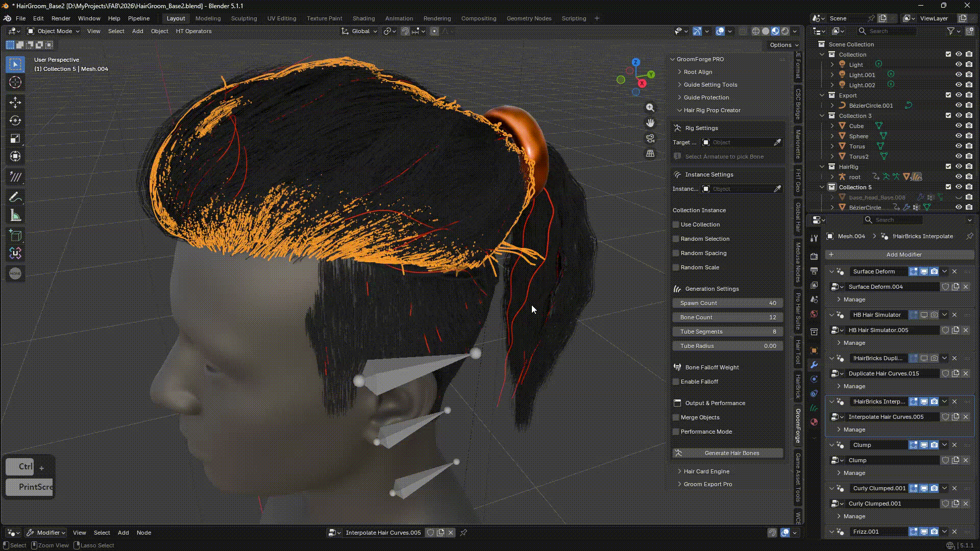Pin the Interpolate Hair Curves.005 node tree
This screenshot has height=551, width=980.
463,533
